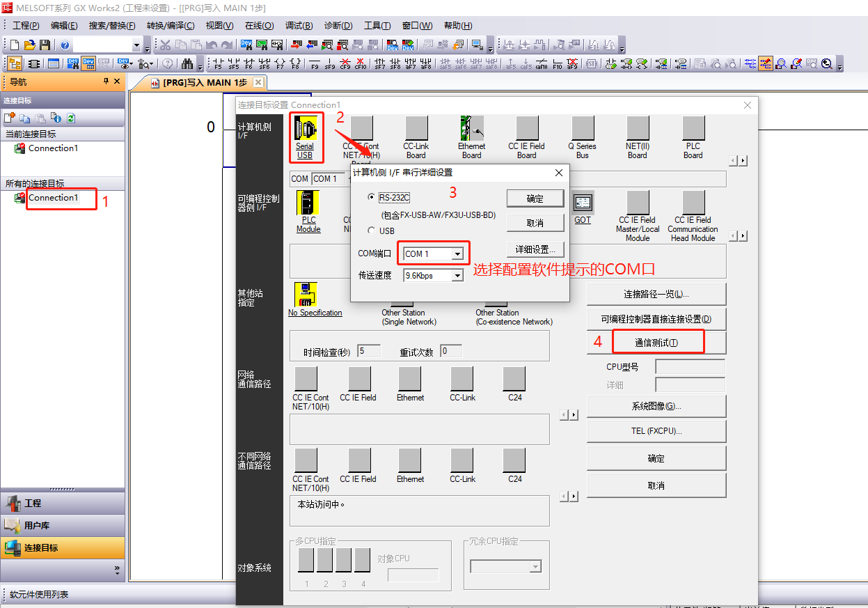This screenshot has height=608, width=868.
Task: Click 确定 in the serial settings dialog
Action: click(535, 198)
